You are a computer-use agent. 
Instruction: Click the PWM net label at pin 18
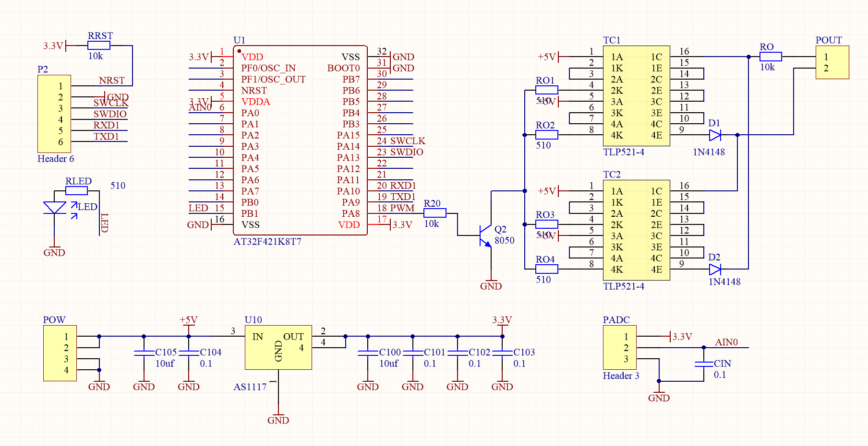coord(402,208)
